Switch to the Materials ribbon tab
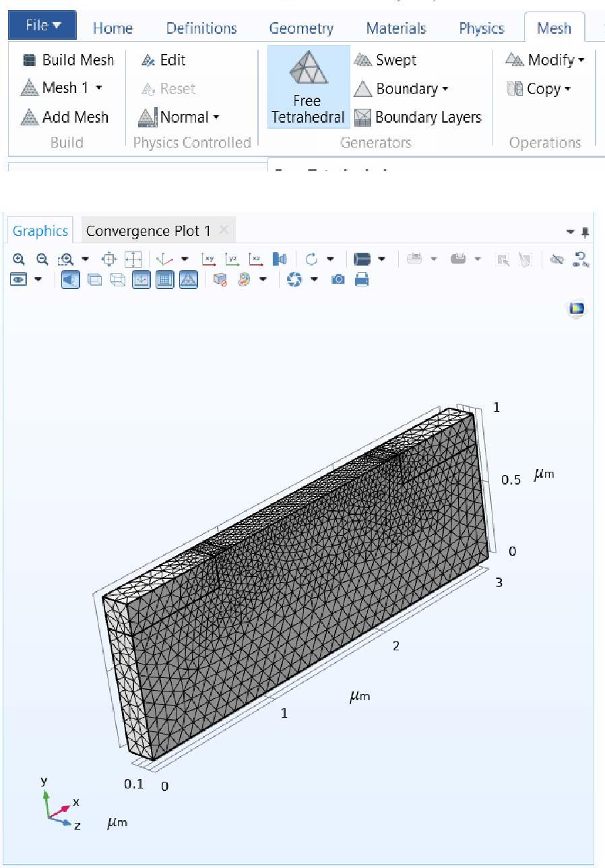The width and height of the screenshot is (605, 868). pyautogui.click(x=396, y=28)
